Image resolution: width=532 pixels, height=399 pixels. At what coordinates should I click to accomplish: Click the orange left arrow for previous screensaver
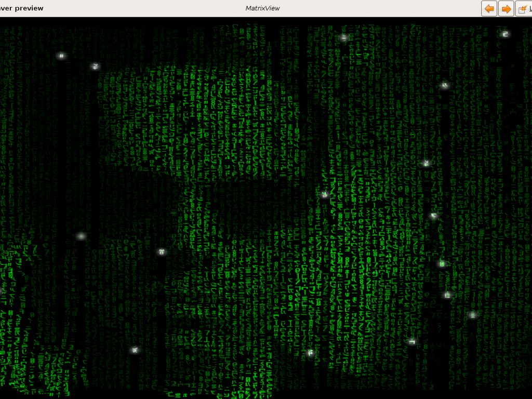(489, 9)
